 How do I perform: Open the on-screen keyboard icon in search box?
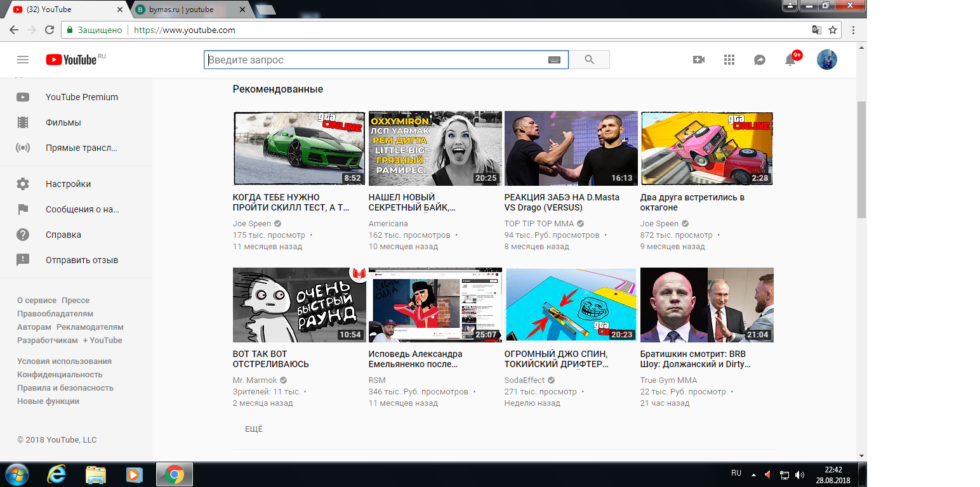[x=554, y=60]
